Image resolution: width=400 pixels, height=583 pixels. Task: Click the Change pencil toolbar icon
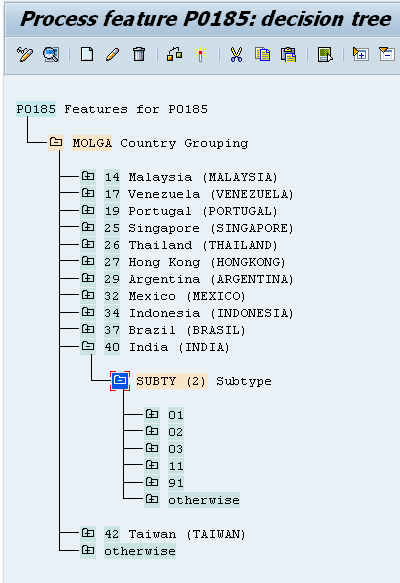(x=113, y=54)
